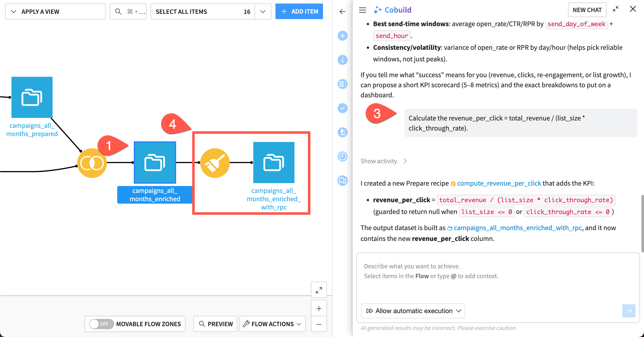Screen dimensions: 644x337
Task: Open the lab microscope sidebar icon
Action: point(342,132)
